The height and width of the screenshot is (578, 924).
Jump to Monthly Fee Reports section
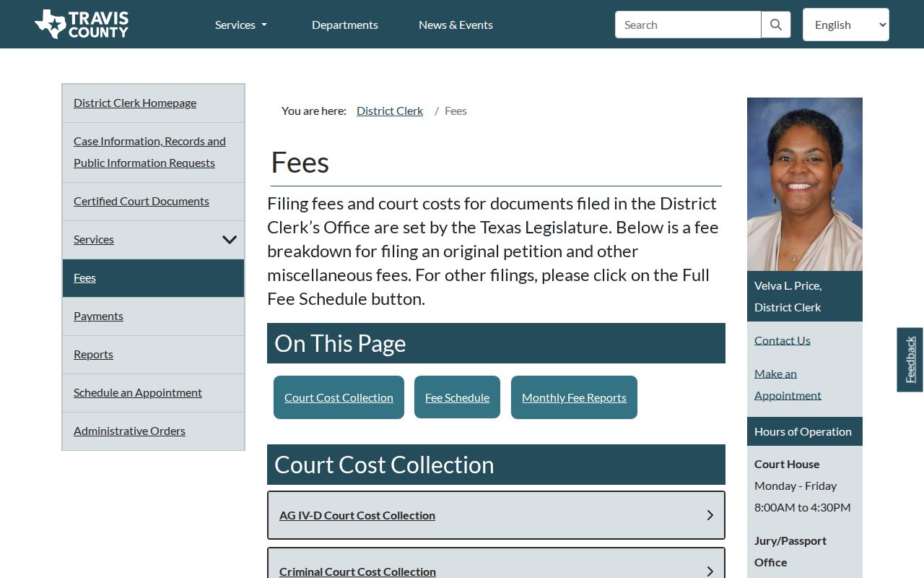[x=574, y=397]
